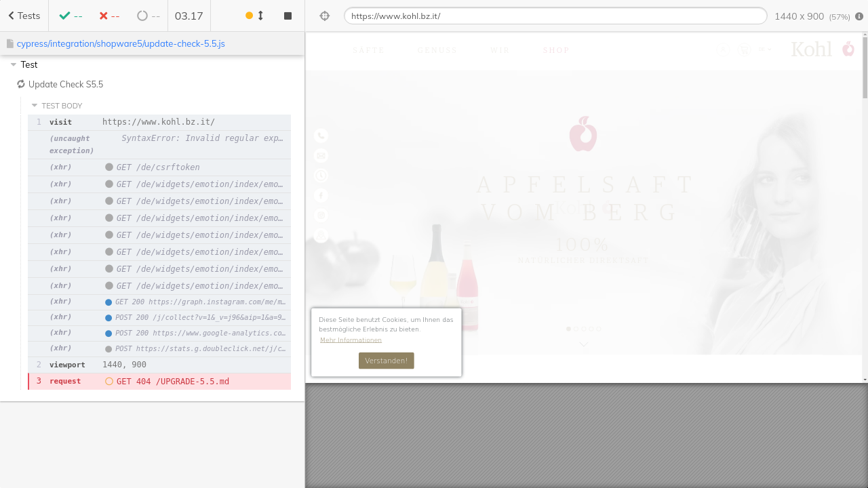This screenshot has width=868, height=488.
Task: Open the shopping cart icon in header
Action: tap(745, 49)
